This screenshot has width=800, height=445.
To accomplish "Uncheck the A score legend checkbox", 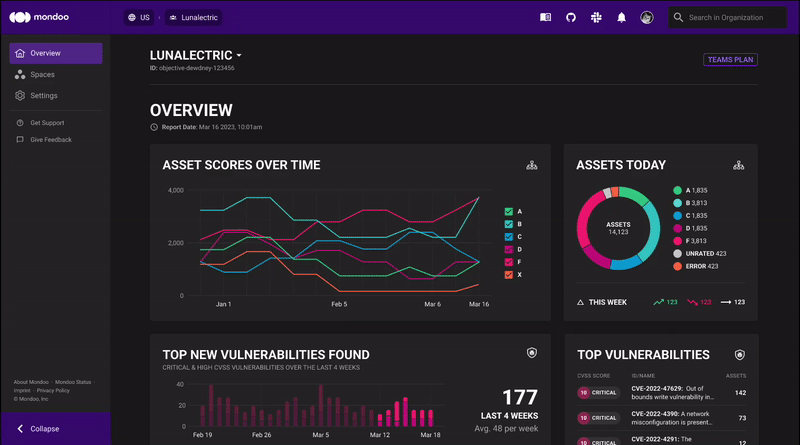I will (509, 212).
